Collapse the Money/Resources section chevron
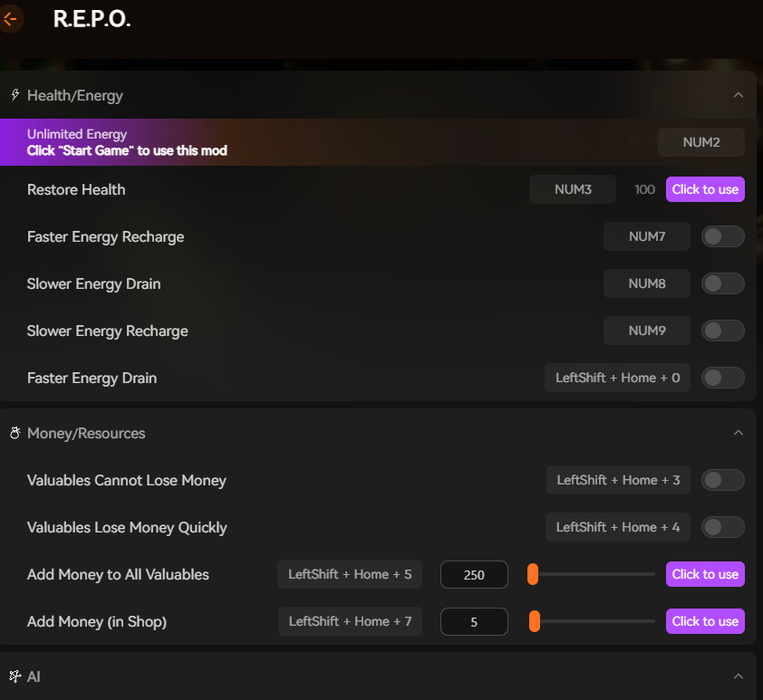This screenshot has height=700, width=763. point(738,433)
